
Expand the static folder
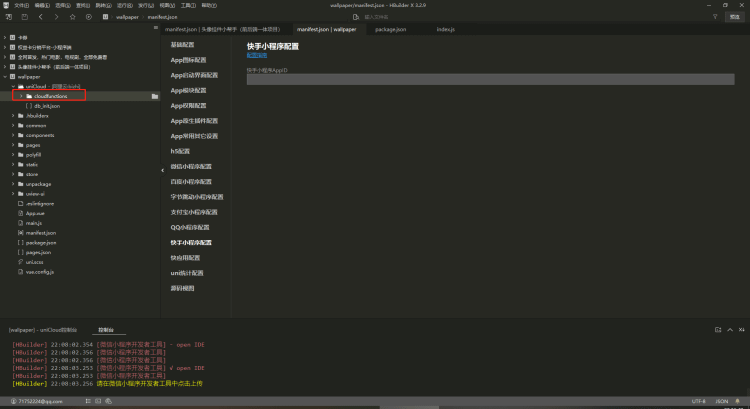[x=13, y=165]
